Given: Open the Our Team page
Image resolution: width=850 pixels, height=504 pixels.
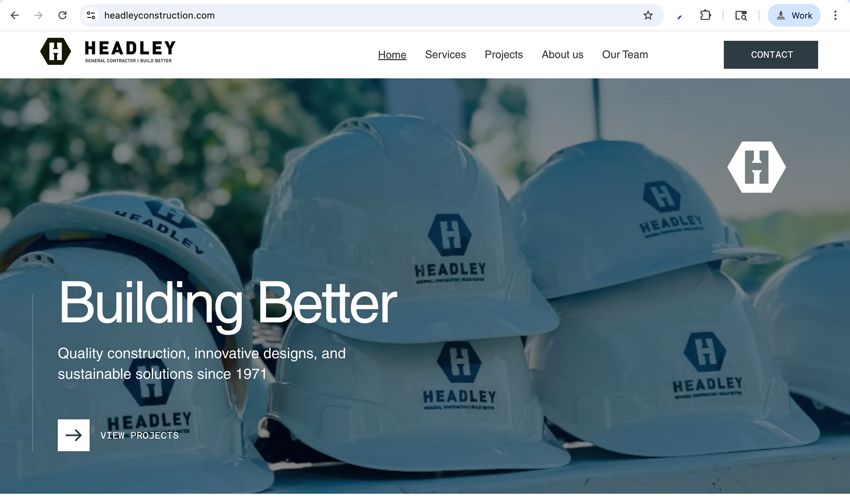Looking at the screenshot, I should (625, 54).
